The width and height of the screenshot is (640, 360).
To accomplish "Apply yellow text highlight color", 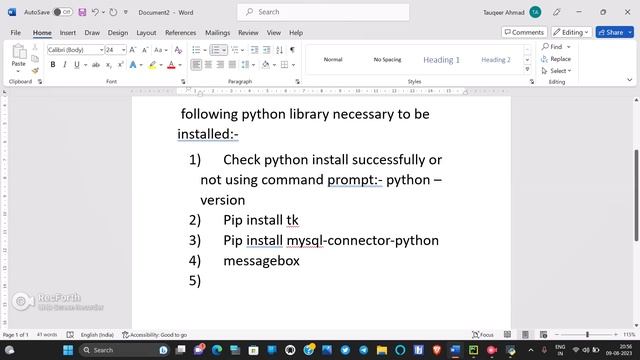I will [152, 65].
